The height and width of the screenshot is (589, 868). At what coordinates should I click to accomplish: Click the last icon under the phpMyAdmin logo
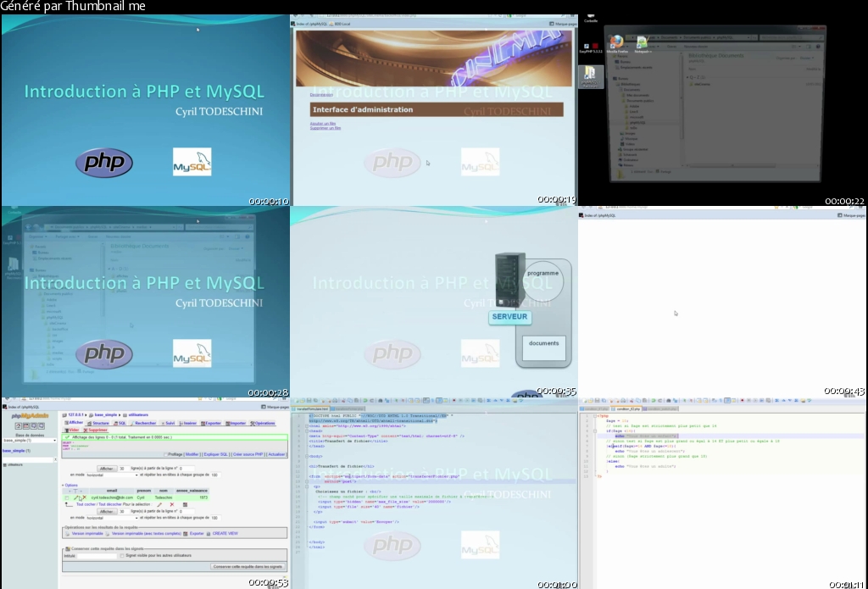coord(42,425)
